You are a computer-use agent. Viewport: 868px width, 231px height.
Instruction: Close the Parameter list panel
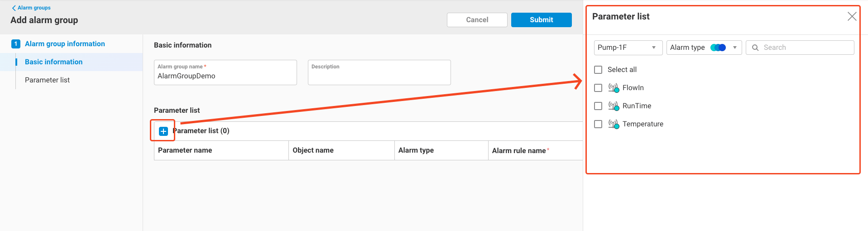pos(852,17)
